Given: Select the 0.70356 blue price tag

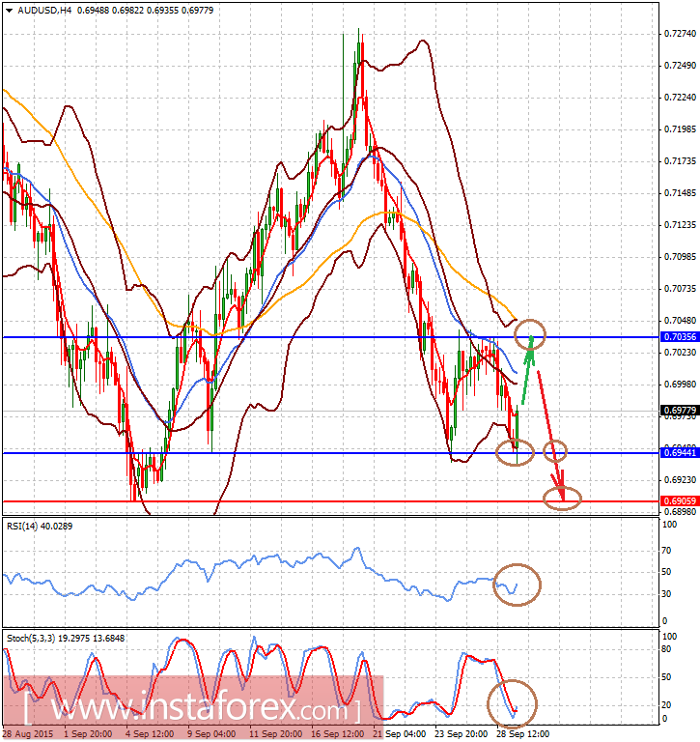Looking at the screenshot, I should click(677, 337).
